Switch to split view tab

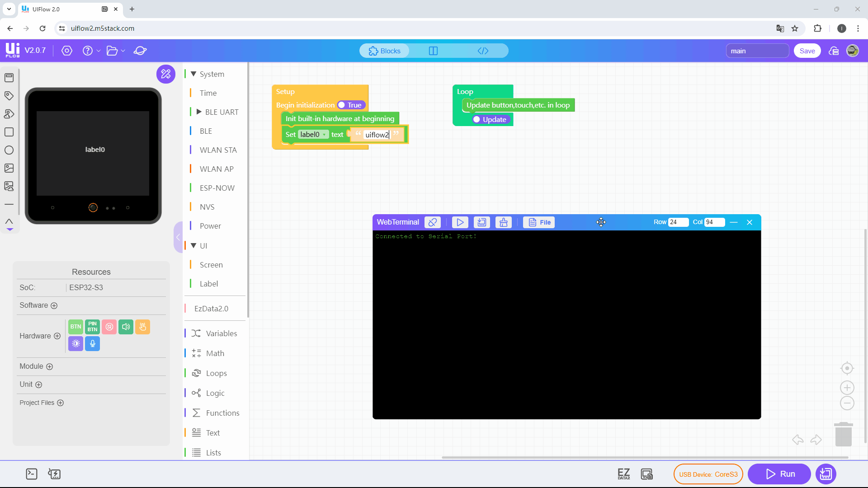tap(433, 51)
